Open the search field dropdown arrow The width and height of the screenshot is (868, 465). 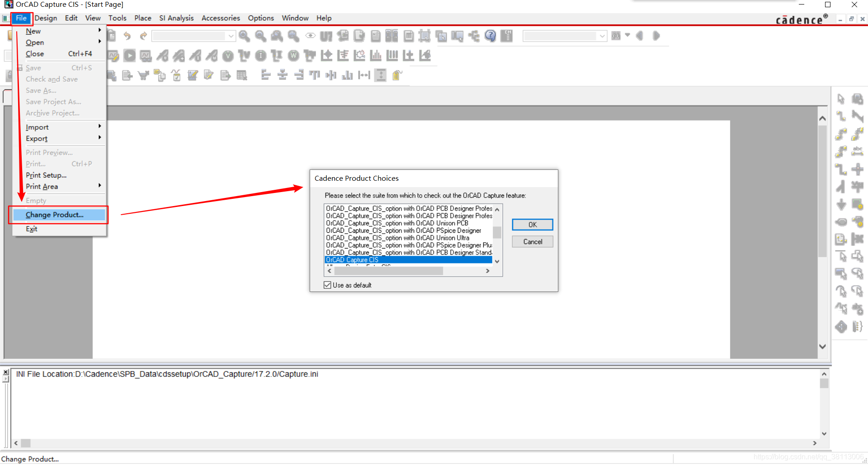click(602, 36)
